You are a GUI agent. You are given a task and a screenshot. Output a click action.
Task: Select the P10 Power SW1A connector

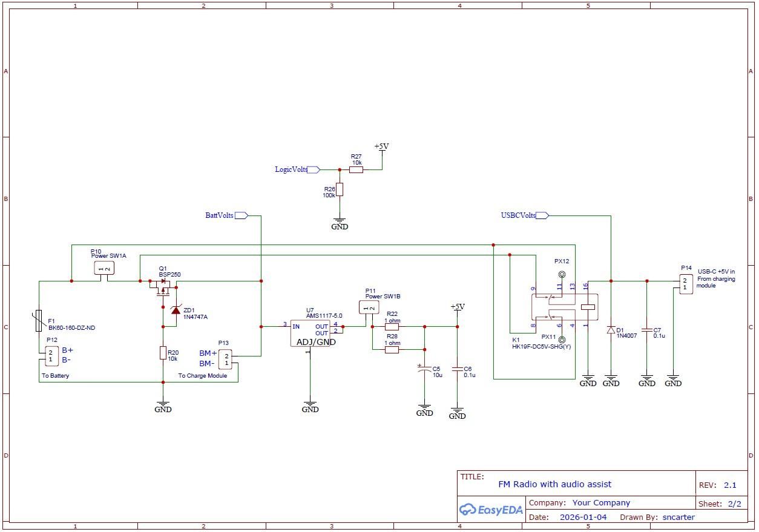pyautogui.click(x=104, y=268)
